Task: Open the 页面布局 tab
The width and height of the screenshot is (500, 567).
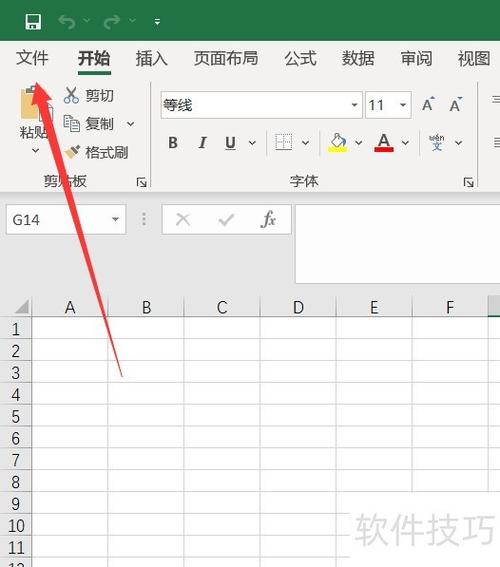Action: pyautogui.click(x=226, y=58)
